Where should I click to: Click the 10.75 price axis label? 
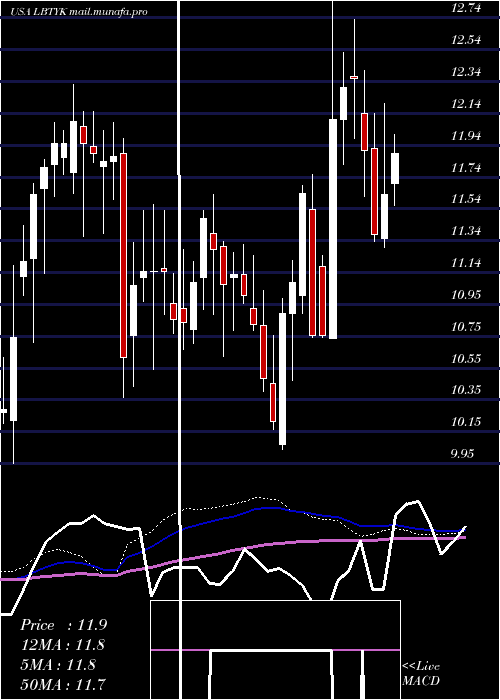click(466, 327)
